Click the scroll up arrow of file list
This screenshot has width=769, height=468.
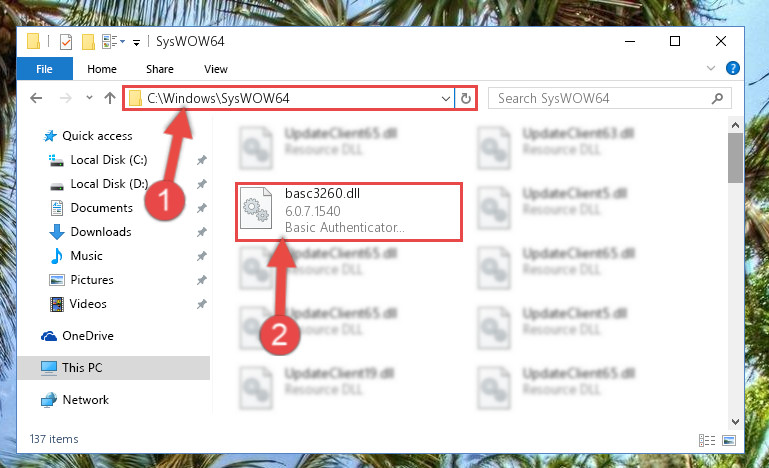tap(735, 126)
